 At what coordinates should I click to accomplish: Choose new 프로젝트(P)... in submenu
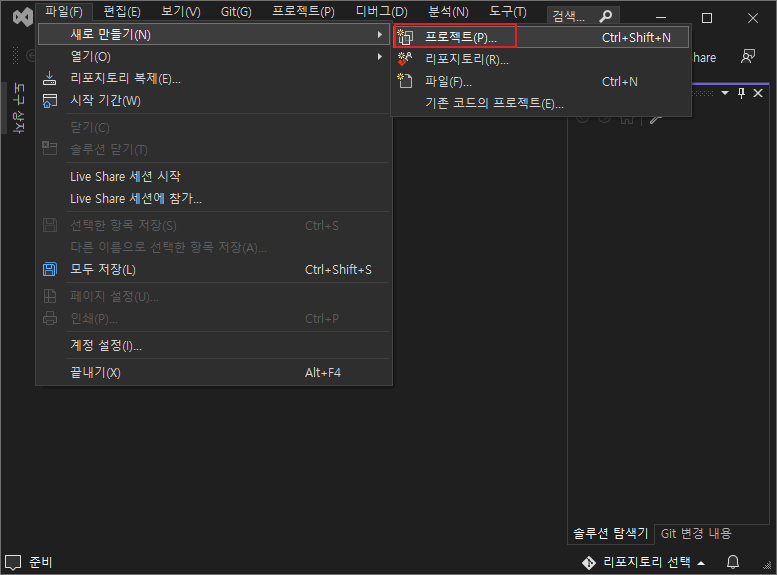tap(541, 37)
